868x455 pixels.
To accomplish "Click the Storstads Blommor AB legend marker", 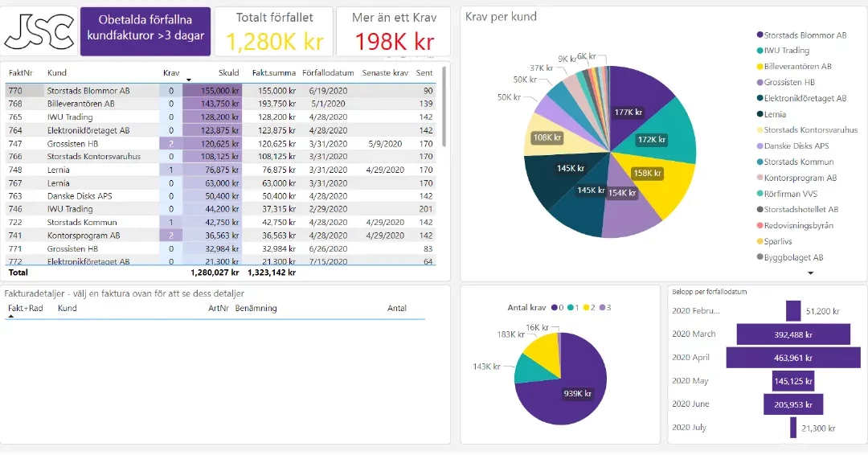I will click(x=759, y=35).
